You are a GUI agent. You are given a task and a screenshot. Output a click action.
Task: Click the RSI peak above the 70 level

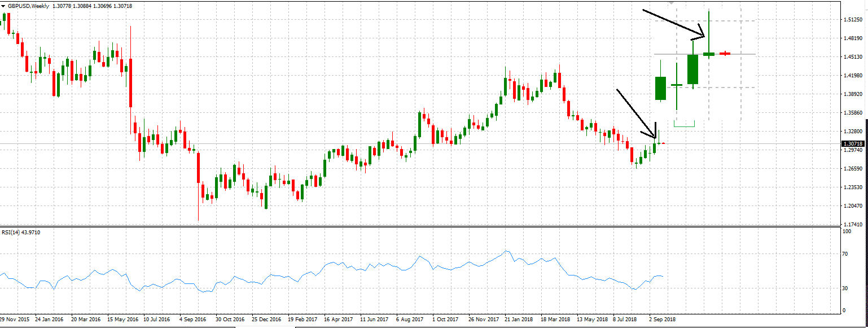coord(506,251)
